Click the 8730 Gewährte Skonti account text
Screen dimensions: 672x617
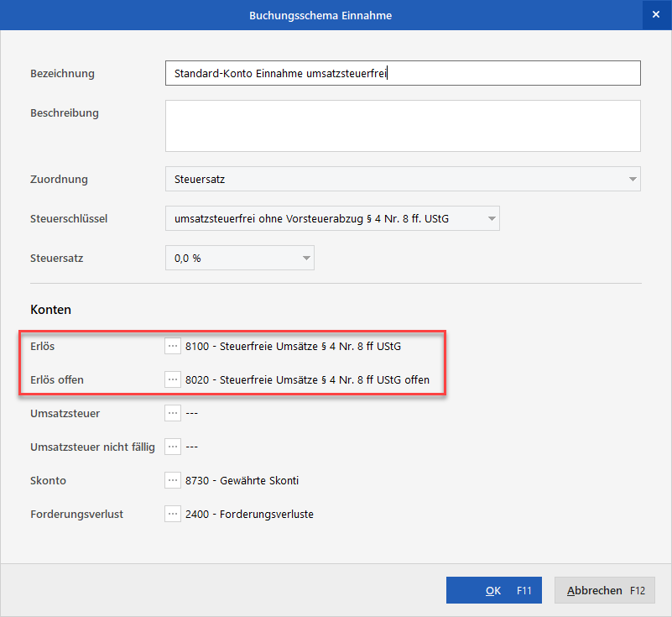coord(242,480)
